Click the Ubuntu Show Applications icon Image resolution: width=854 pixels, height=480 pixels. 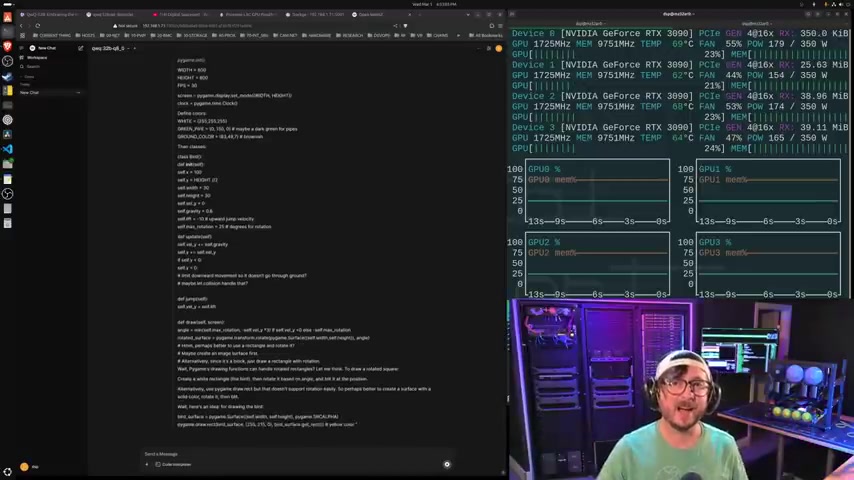tap(8, 472)
